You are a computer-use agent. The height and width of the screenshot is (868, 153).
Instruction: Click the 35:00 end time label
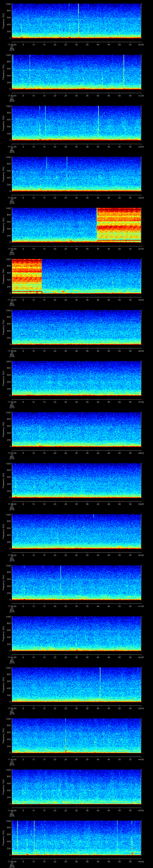(141, 300)
